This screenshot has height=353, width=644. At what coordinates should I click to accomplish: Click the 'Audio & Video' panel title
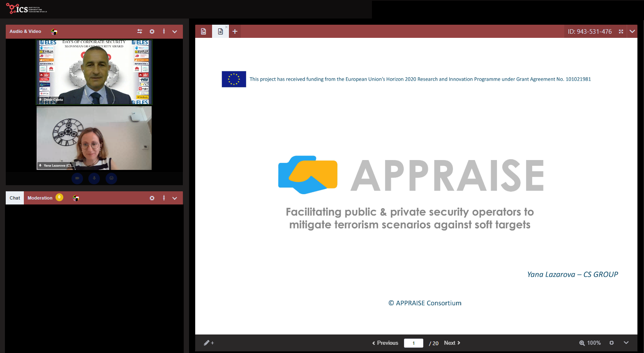click(x=25, y=31)
